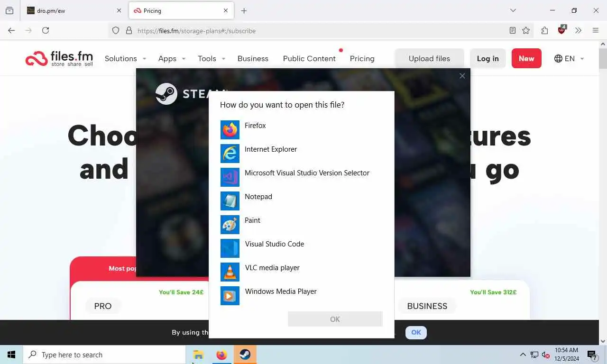The height and width of the screenshot is (364, 607).
Task: Click the files.fm logo
Action: pyautogui.click(x=59, y=59)
